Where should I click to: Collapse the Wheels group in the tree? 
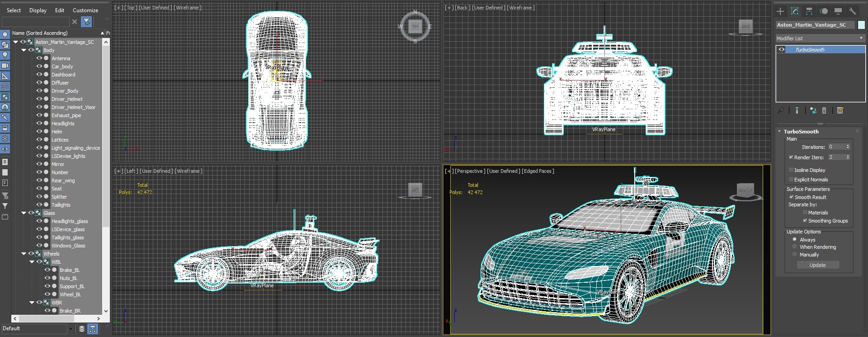pos(24,254)
